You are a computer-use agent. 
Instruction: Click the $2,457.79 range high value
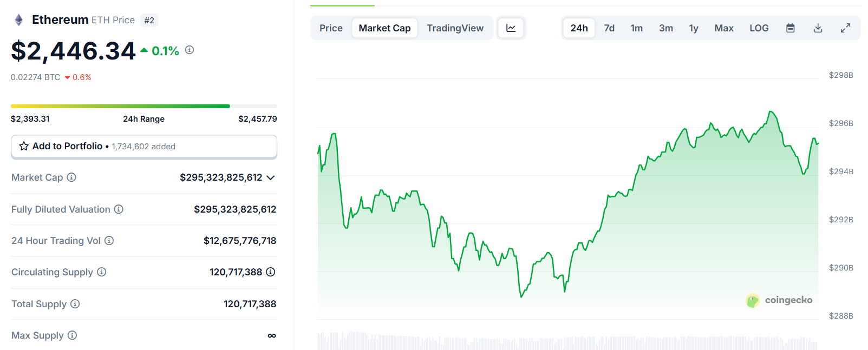[258, 119]
